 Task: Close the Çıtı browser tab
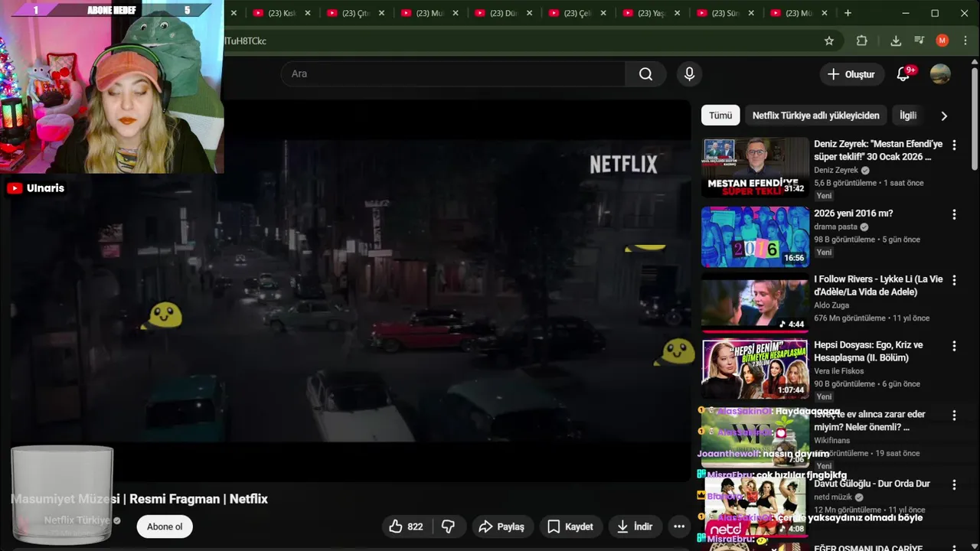coord(381,13)
